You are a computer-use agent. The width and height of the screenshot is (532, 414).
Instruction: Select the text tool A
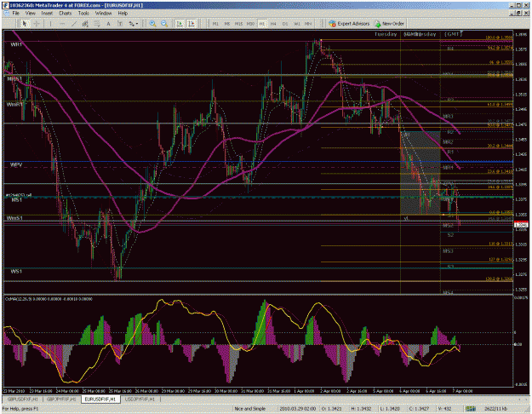[108, 24]
